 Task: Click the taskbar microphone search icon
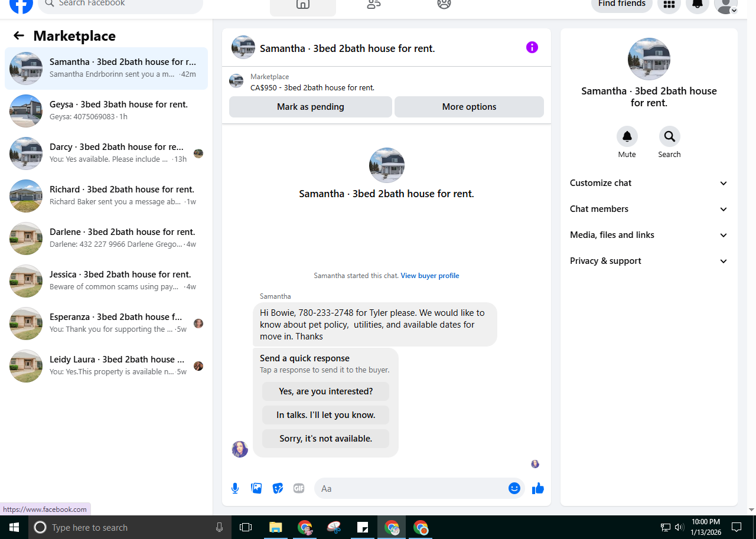click(220, 527)
